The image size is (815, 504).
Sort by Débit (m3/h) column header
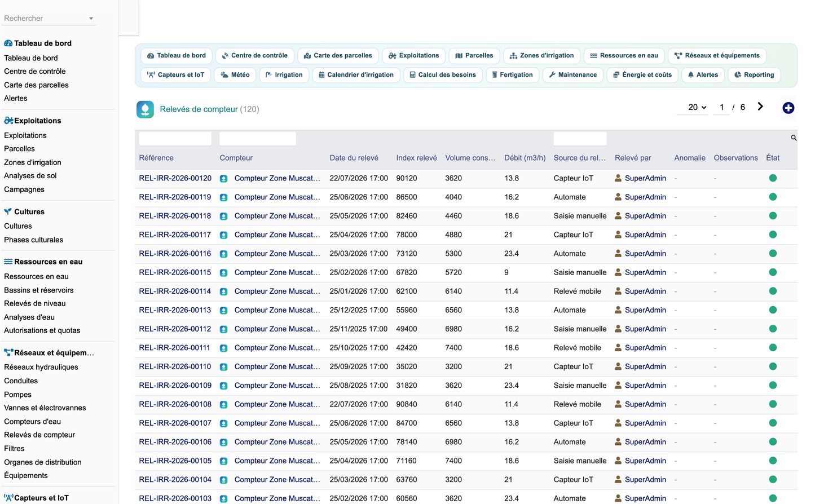pos(525,158)
